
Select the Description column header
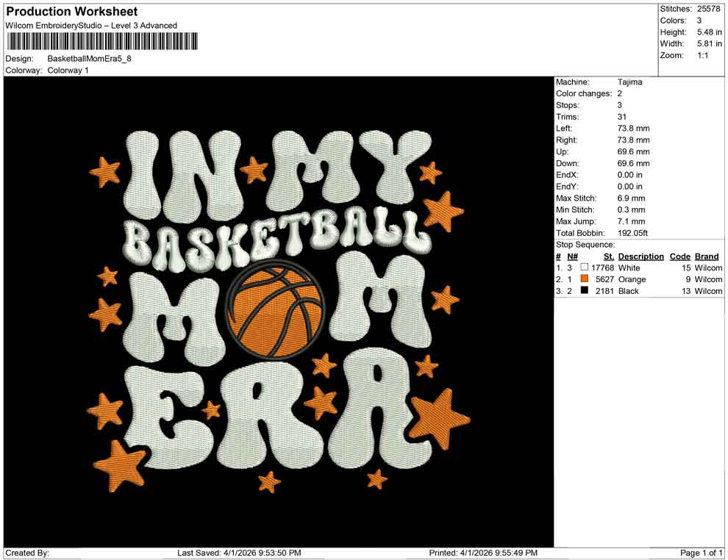640,256
